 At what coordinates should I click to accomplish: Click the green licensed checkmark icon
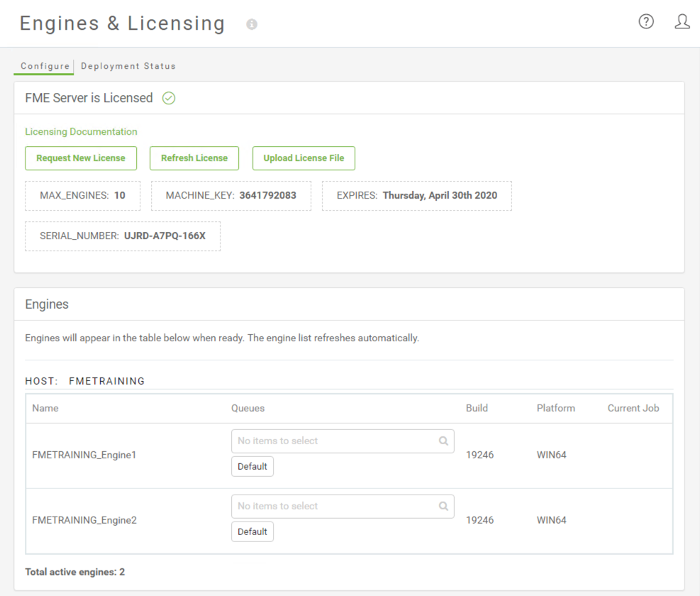click(169, 98)
